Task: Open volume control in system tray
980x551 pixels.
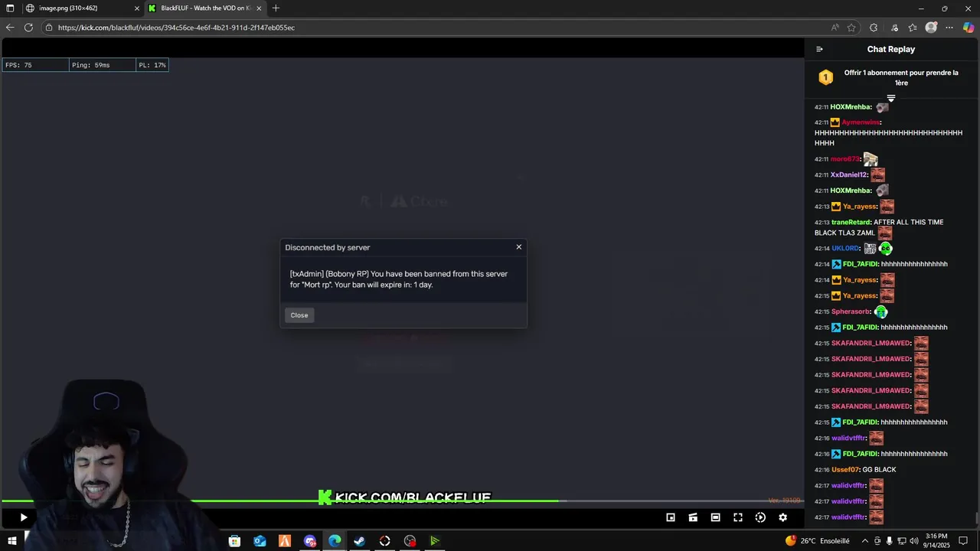Action: [x=914, y=540]
